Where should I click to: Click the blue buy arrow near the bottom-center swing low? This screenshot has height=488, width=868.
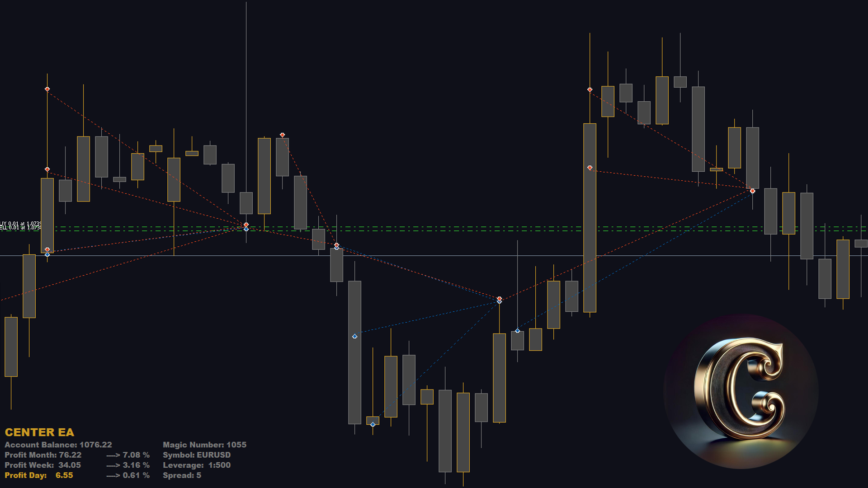[x=372, y=424]
